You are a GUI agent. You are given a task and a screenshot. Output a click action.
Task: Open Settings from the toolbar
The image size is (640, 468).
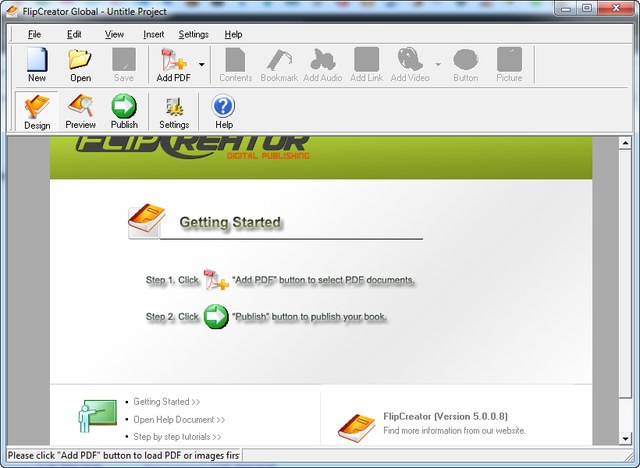click(x=174, y=110)
